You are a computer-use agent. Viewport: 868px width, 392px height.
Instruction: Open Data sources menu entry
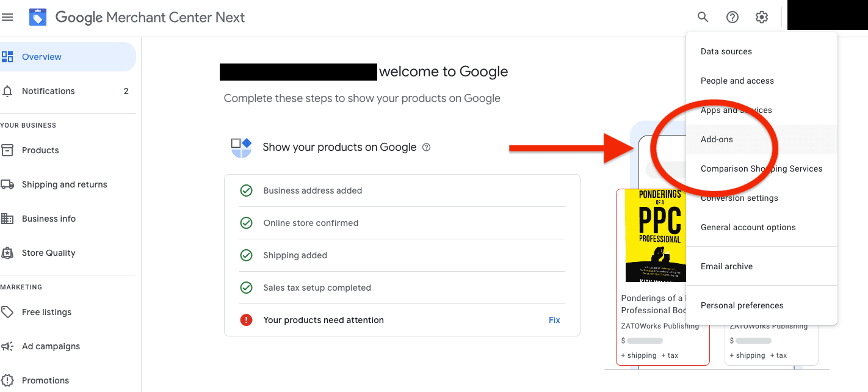pyautogui.click(x=726, y=51)
